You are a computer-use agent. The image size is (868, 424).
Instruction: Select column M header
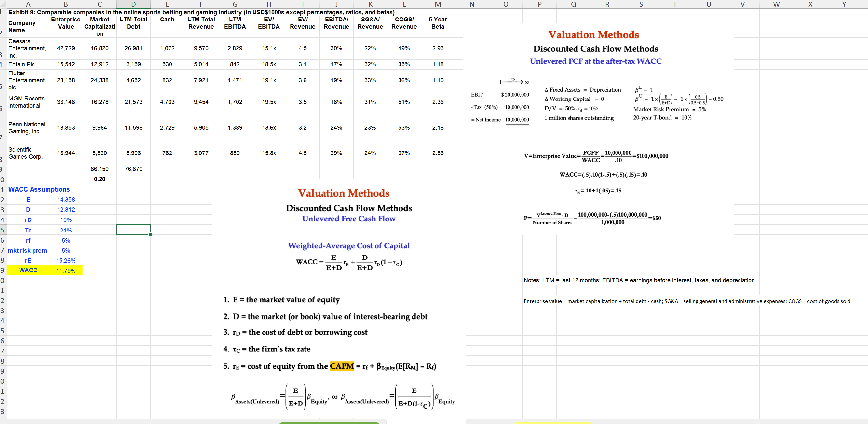pos(438,4)
